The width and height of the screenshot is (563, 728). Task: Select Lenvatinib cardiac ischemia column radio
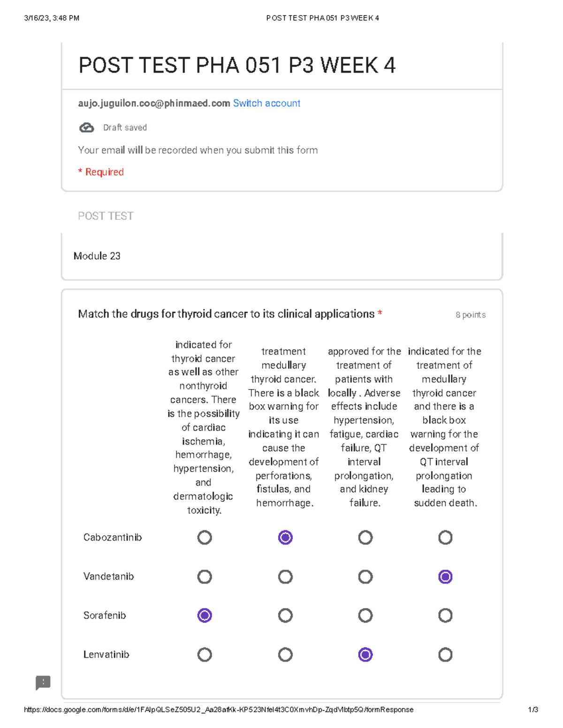point(205,654)
